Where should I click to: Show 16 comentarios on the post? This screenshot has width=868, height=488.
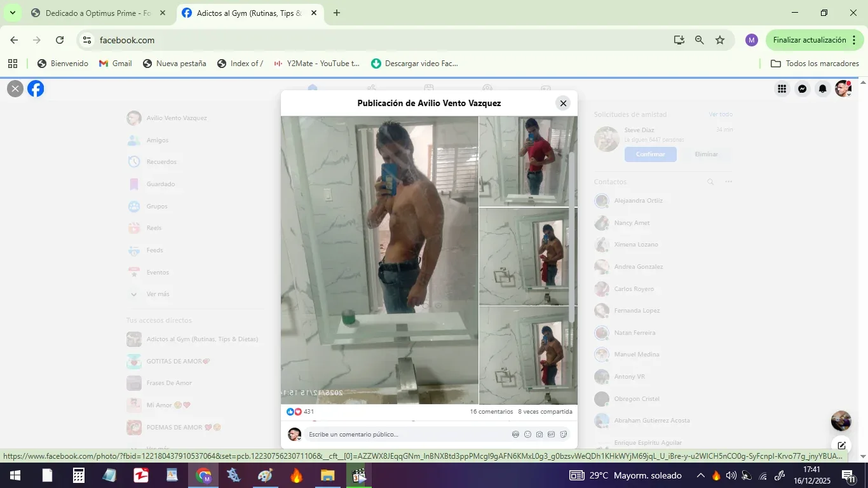(491, 412)
